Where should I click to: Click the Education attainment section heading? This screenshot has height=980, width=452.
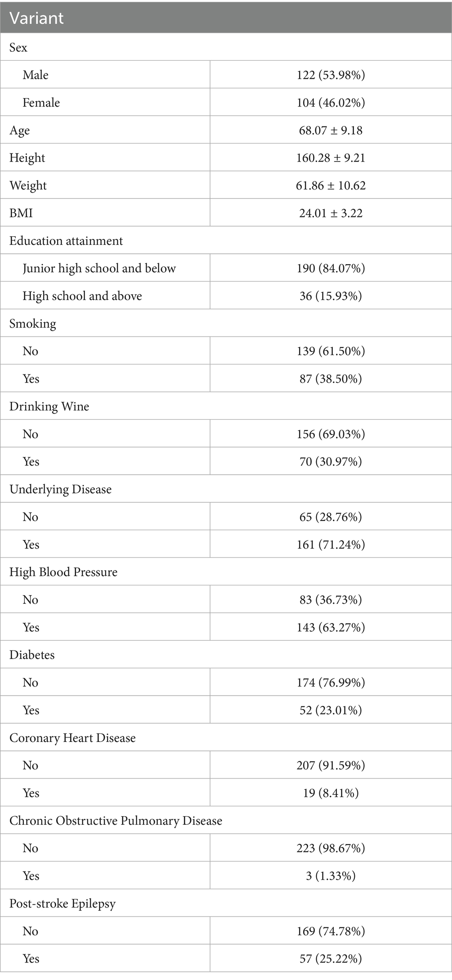(x=66, y=241)
